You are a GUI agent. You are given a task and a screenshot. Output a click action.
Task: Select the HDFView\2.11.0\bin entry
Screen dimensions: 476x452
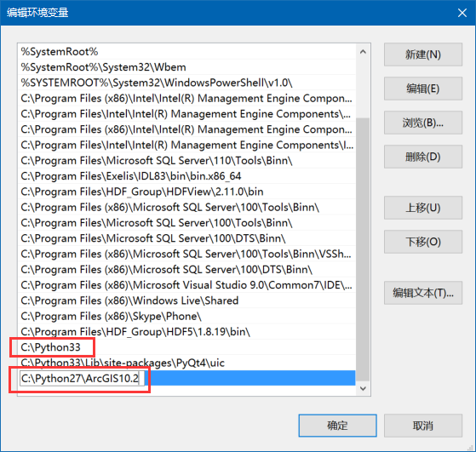(186, 192)
